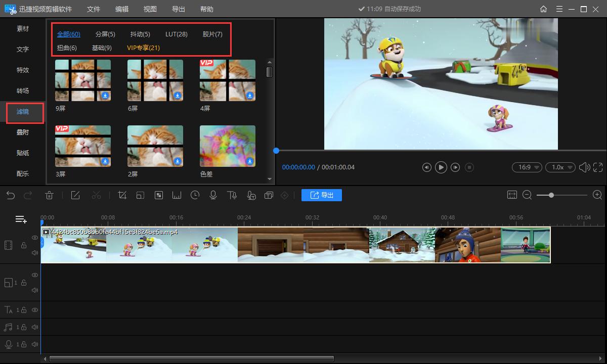Viewport: 607px width, 364px height.
Task: Click the mosaic tool icon
Action: (x=158, y=195)
